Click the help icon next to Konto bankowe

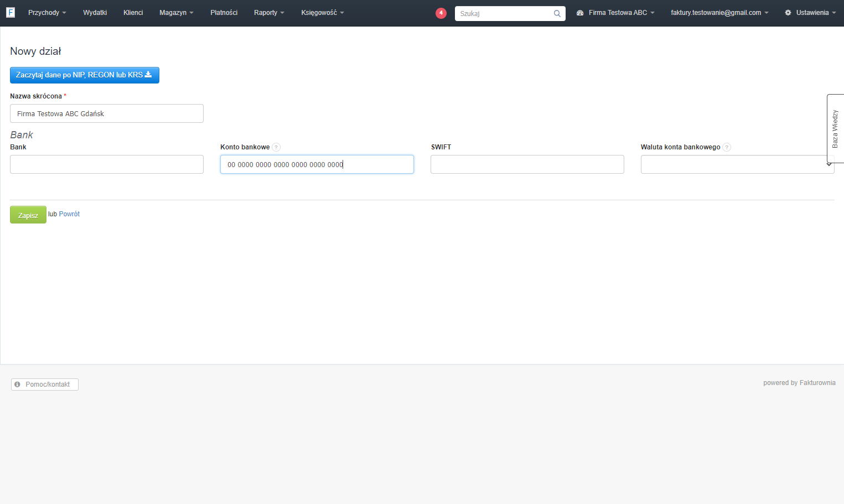(276, 147)
